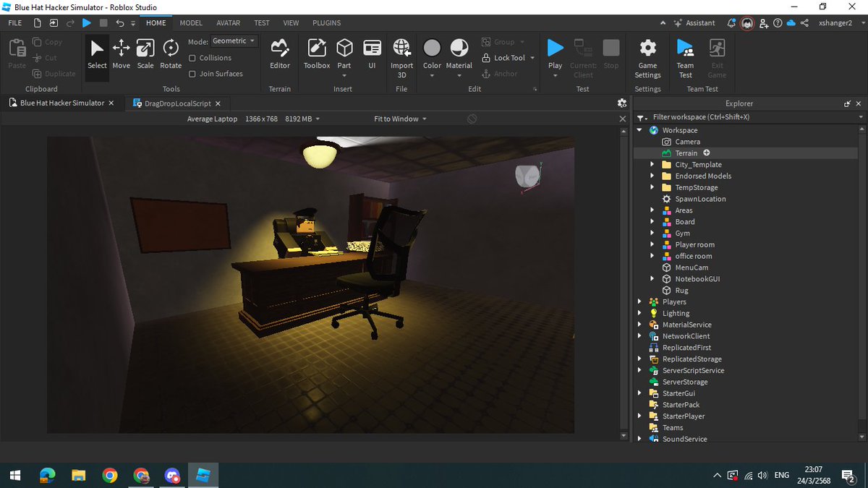Open the ENG language indicator
The image size is (868, 488).
(x=781, y=475)
